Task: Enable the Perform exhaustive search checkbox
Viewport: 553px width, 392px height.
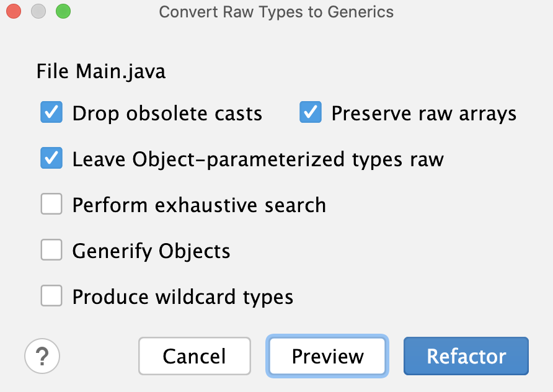Action: point(51,204)
